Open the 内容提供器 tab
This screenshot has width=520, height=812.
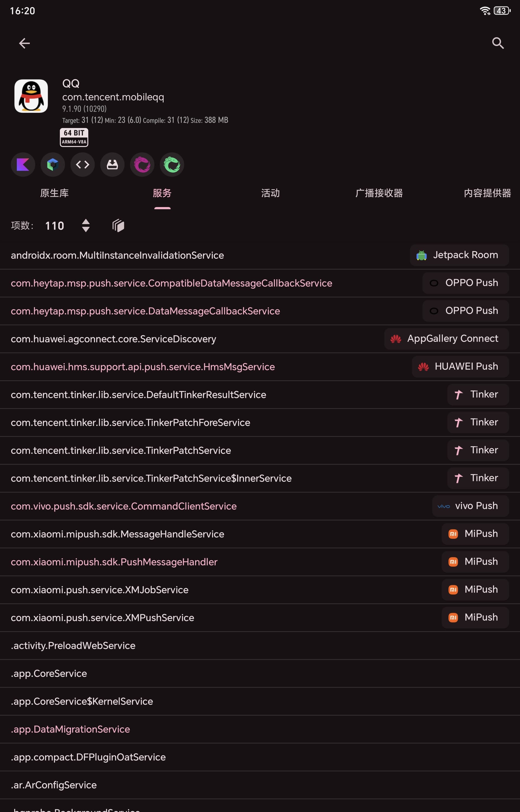(487, 193)
